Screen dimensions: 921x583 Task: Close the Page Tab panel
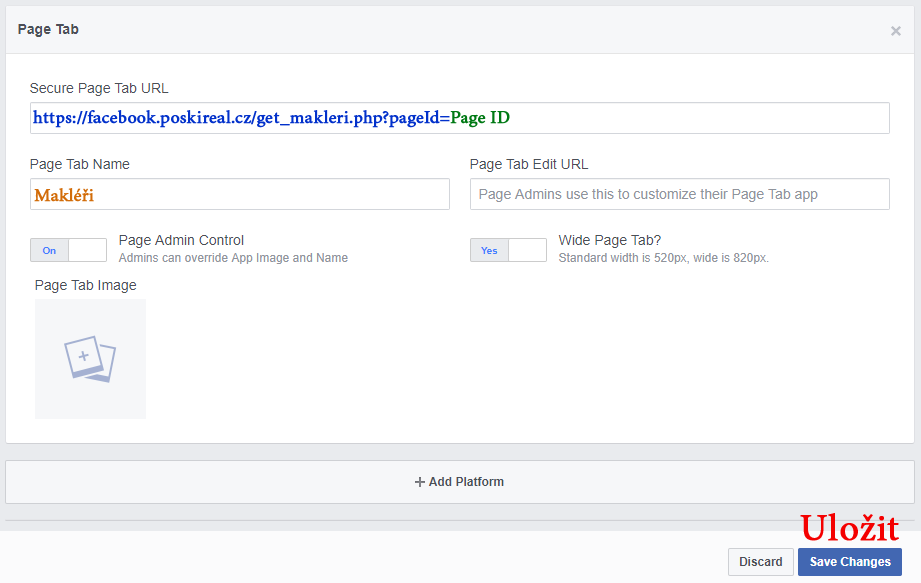[895, 31]
